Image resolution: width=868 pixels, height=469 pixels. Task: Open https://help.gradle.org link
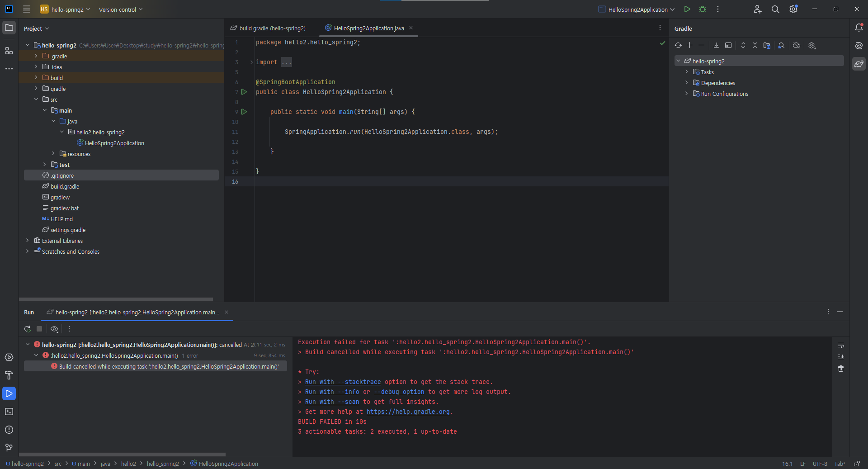pos(408,412)
